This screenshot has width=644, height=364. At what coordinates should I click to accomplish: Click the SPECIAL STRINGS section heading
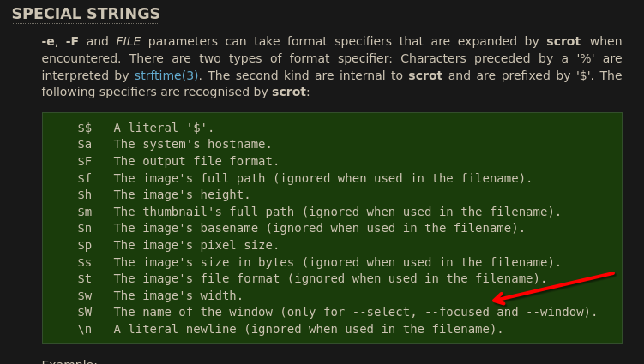(86, 14)
